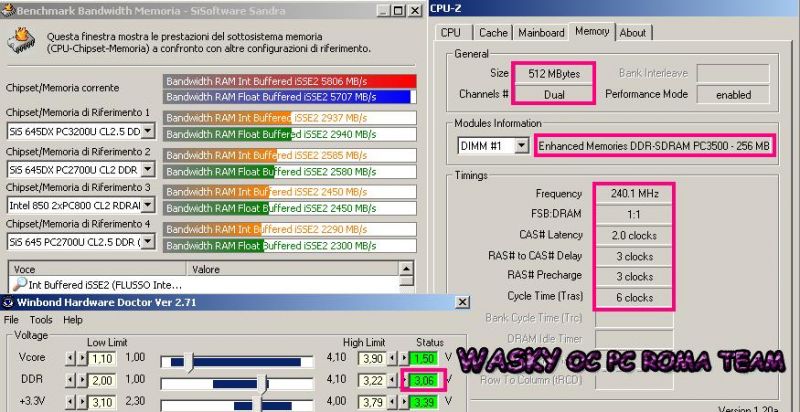Decrease DDR low limit with left arrow

coord(70,380)
